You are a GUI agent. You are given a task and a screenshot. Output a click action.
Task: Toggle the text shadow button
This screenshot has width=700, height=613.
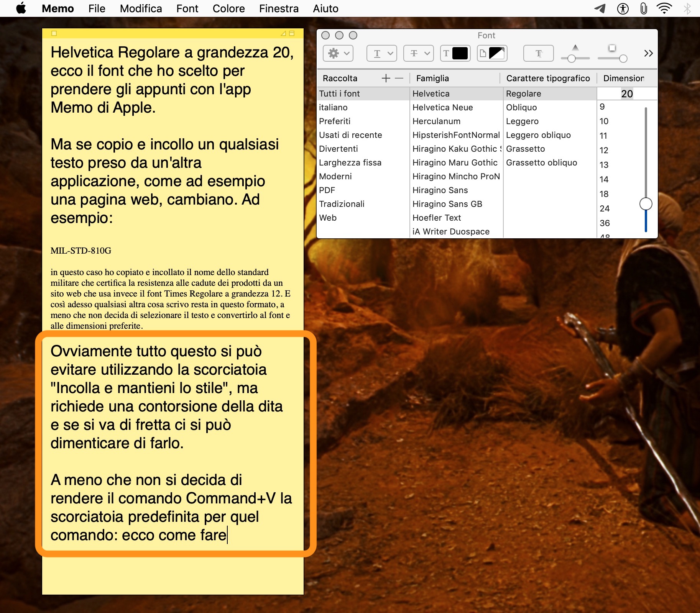[539, 53]
